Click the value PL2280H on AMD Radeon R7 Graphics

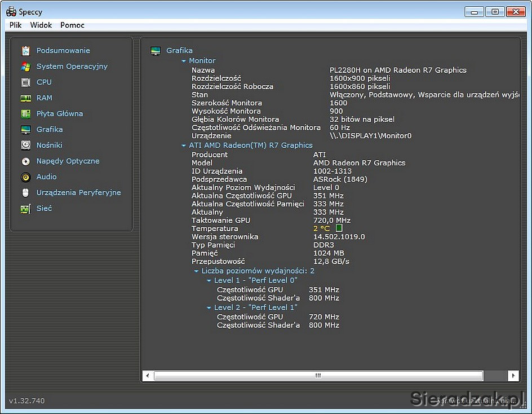point(398,70)
